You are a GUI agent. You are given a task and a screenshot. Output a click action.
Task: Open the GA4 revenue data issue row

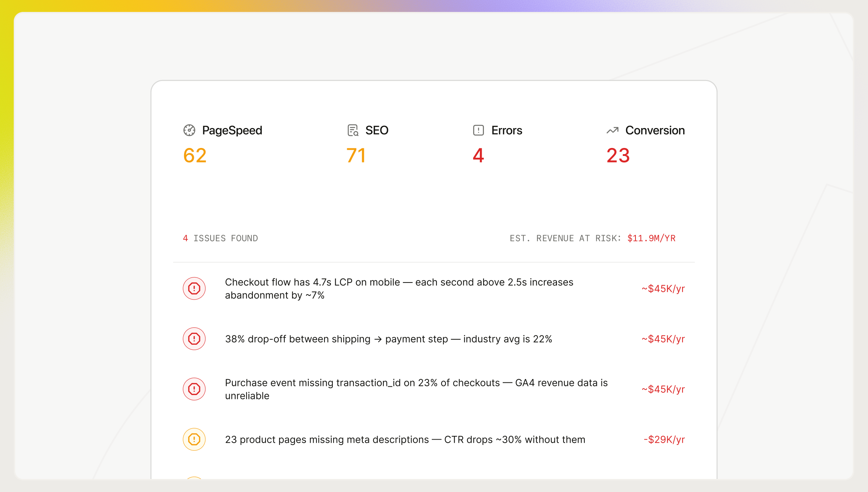point(416,389)
